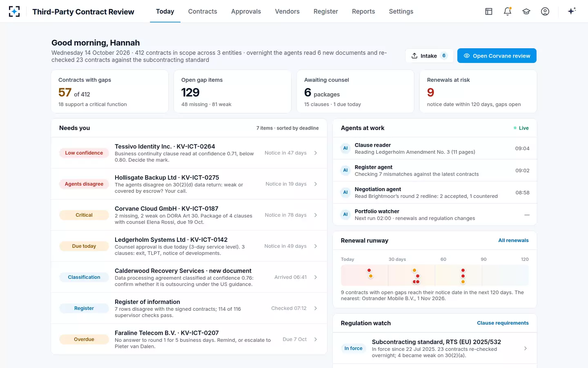
Task: Click the graduation cap learning icon
Action: 526,11
